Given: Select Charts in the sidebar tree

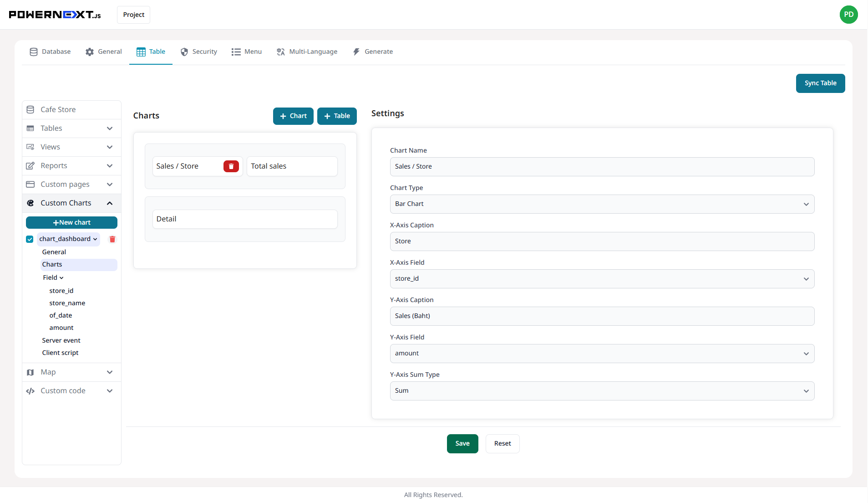Looking at the screenshot, I should pos(79,265).
